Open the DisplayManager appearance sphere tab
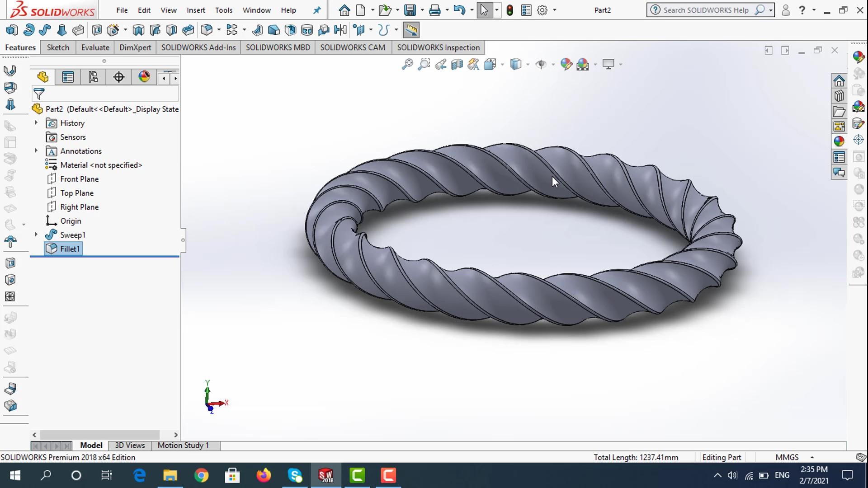Image resolution: width=868 pixels, height=488 pixels. [x=144, y=77]
